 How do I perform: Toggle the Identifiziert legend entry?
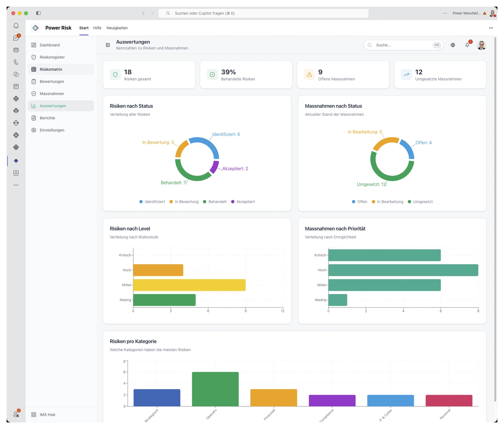(x=152, y=202)
